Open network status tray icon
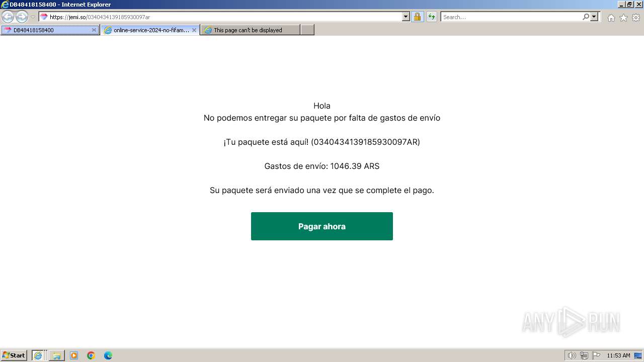This screenshot has height=362, width=644. [584, 355]
